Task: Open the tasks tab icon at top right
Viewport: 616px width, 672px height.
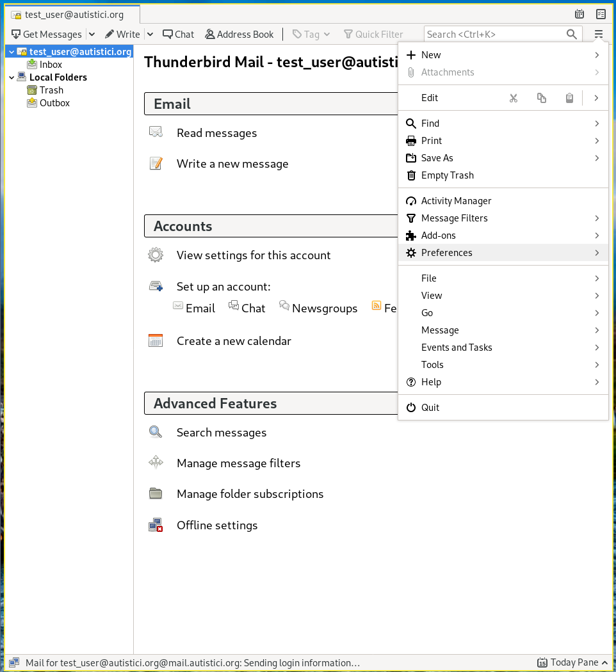Action: 601,14
